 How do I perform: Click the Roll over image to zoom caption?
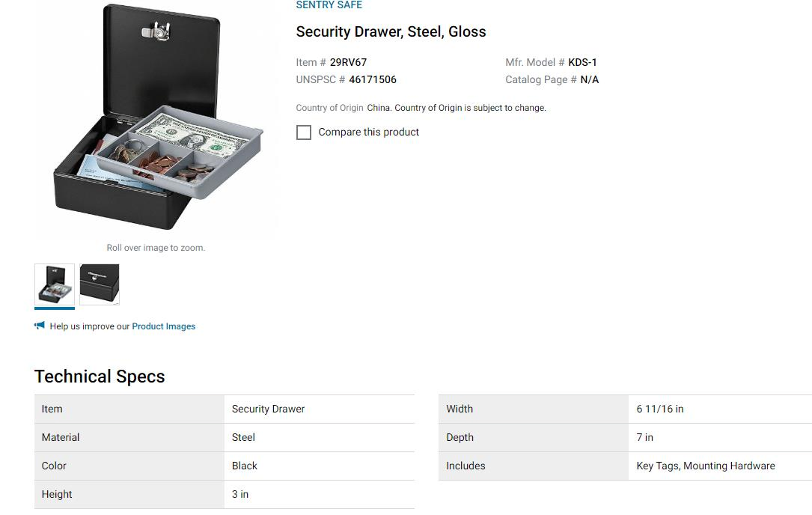tap(156, 248)
